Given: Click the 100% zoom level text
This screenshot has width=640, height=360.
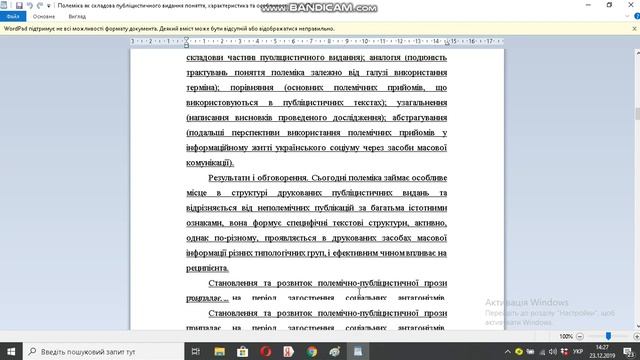Looking at the screenshot, I should [x=566, y=336].
